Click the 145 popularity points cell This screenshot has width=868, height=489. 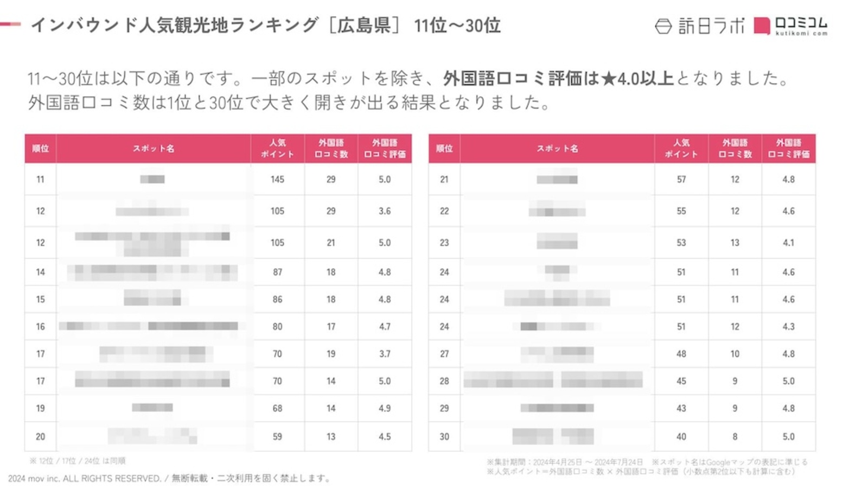point(277,179)
